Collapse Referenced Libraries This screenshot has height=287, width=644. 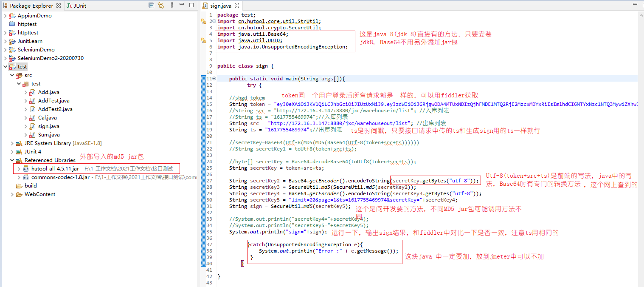12,160
